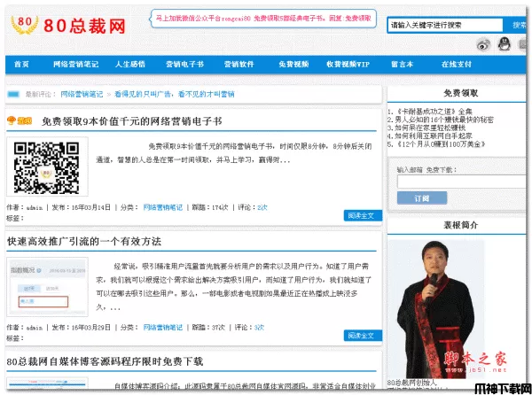
Task: Open the 留言本 menu item
Action: [x=402, y=65]
